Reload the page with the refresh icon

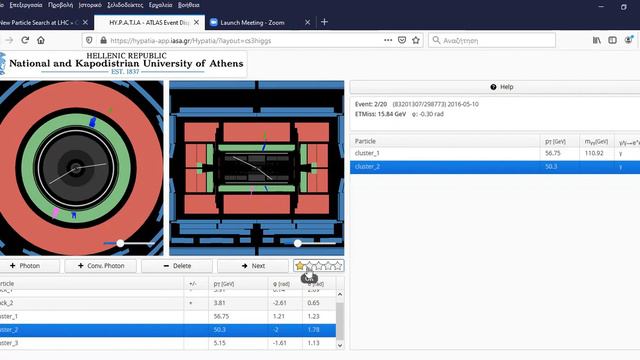click(x=25, y=40)
